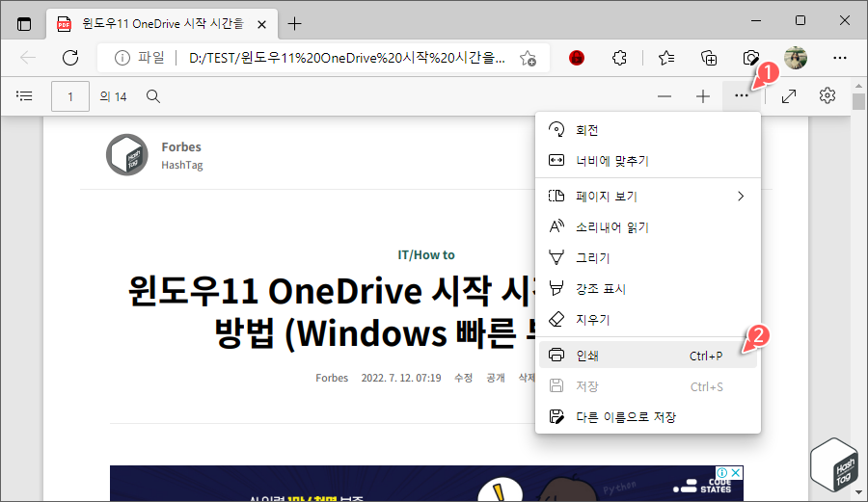Click the Forbes byline under title

pos(332,378)
